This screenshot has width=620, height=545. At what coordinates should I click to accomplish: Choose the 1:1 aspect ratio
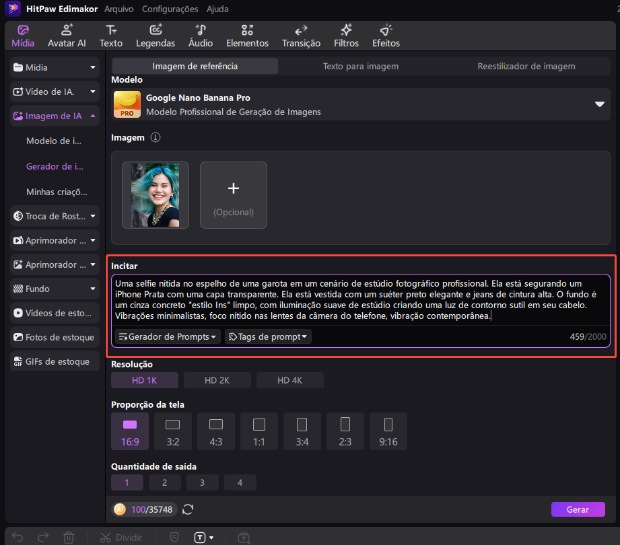coord(259,431)
